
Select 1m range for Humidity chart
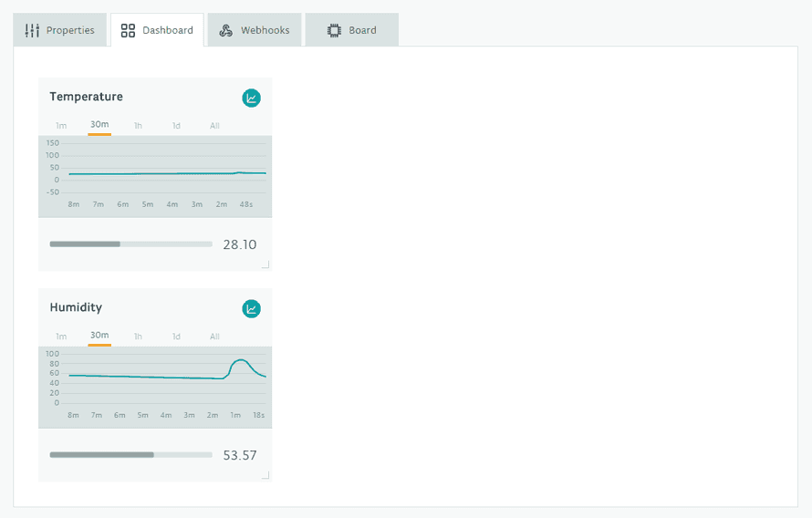coord(61,337)
